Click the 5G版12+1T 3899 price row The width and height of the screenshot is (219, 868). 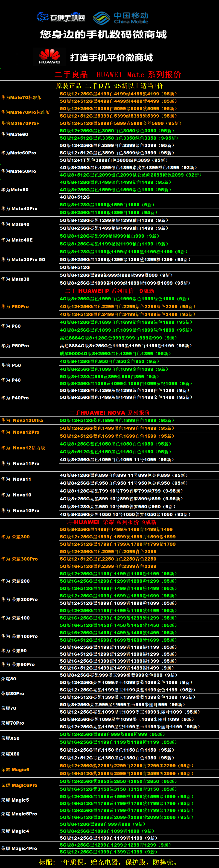click(x=139, y=160)
